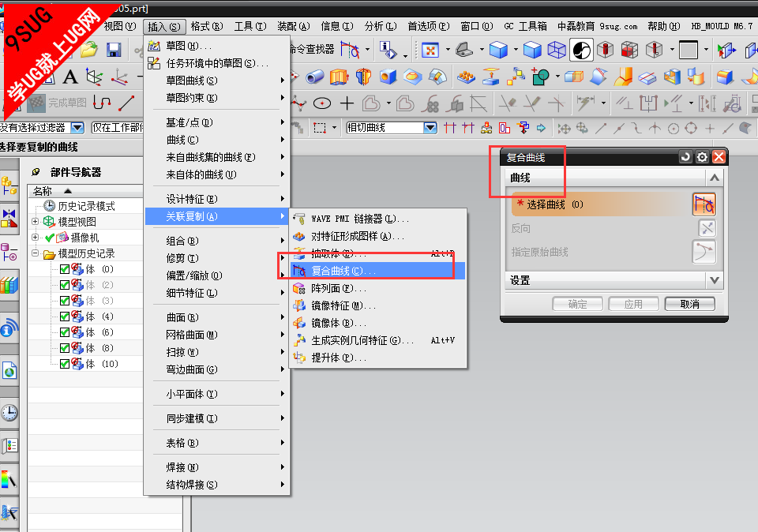The image size is (758, 532).
Task: Toggle the 体 (6) feature checkbox
Action: 65,332
